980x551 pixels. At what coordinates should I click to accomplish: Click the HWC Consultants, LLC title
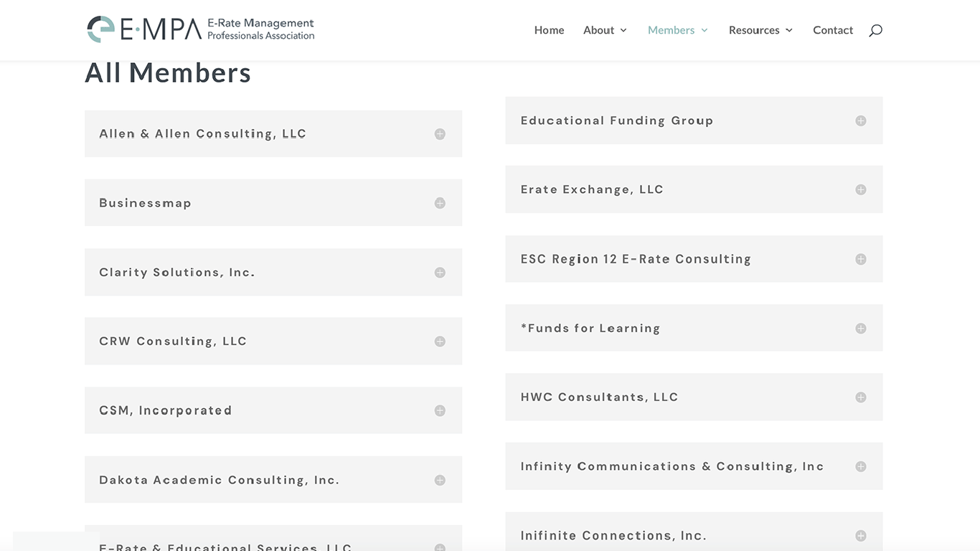click(599, 397)
